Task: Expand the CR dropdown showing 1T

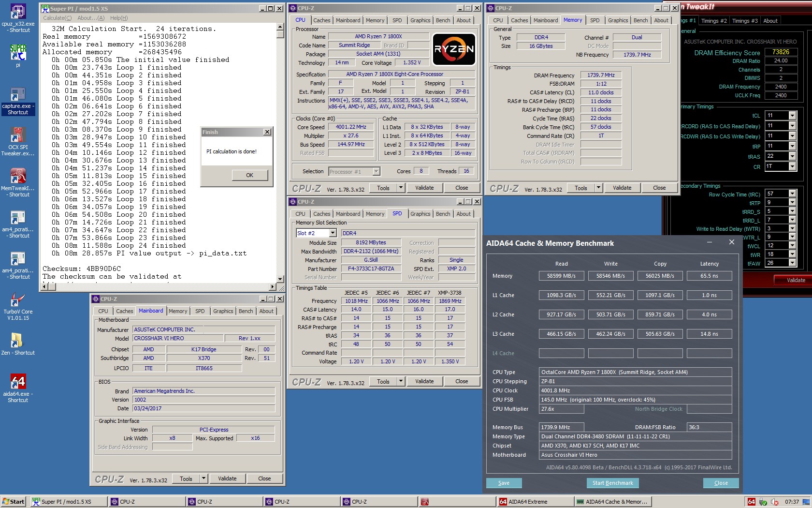Action: click(x=792, y=166)
